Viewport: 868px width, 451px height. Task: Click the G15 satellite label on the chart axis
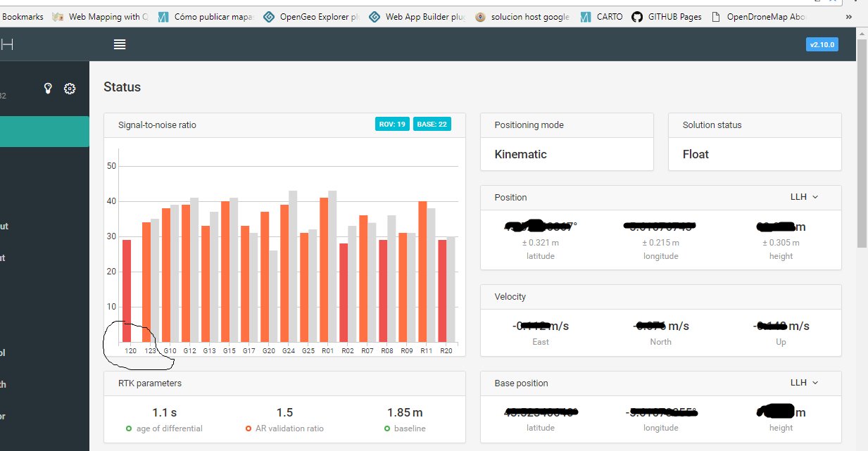pos(229,350)
